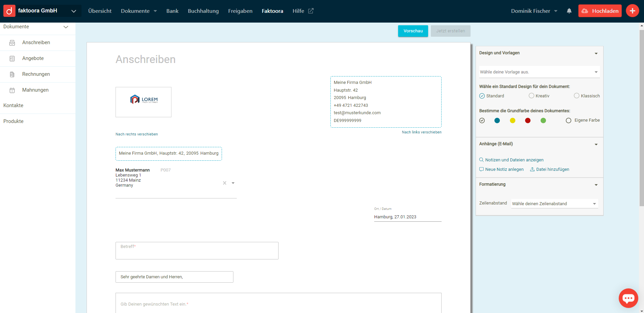Clear the selected recipient with X
Image resolution: width=644 pixels, height=313 pixels.
coord(225,183)
